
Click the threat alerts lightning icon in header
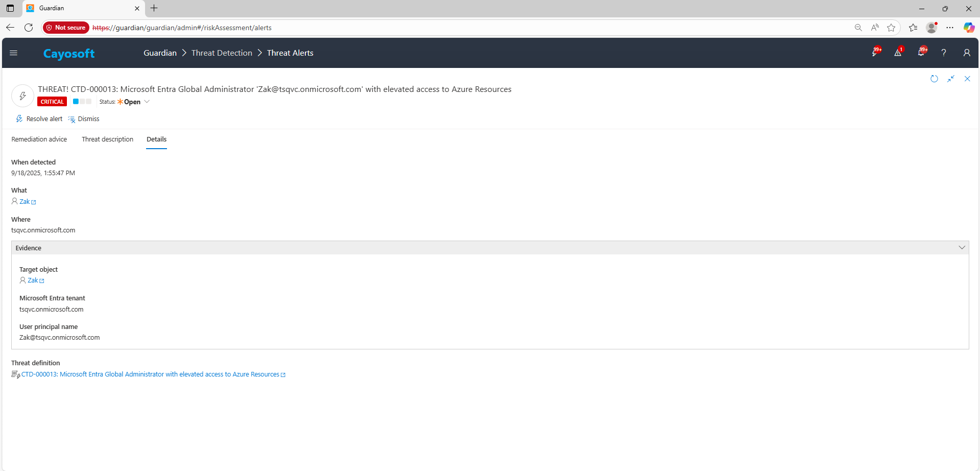[x=875, y=53]
